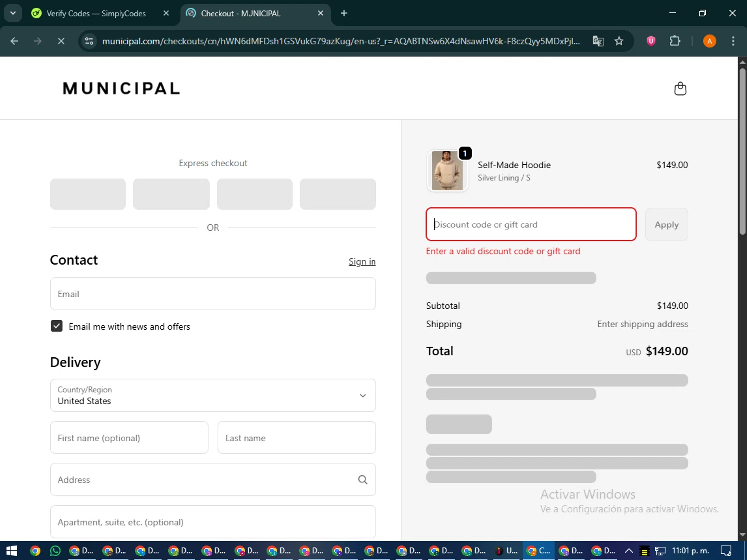Open the notification center icon
The height and width of the screenshot is (560, 747).
pyautogui.click(x=726, y=551)
